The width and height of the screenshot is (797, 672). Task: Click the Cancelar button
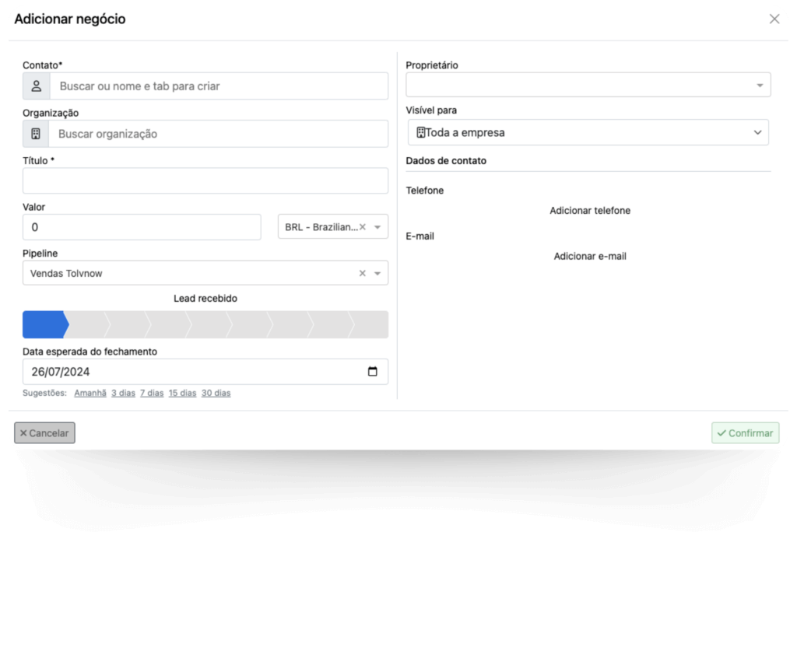click(44, 433)
